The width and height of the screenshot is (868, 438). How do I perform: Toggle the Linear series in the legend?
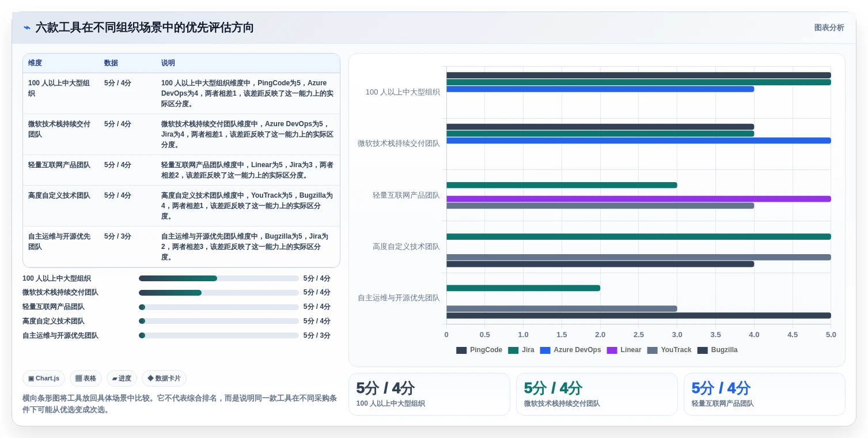point(624,350)
